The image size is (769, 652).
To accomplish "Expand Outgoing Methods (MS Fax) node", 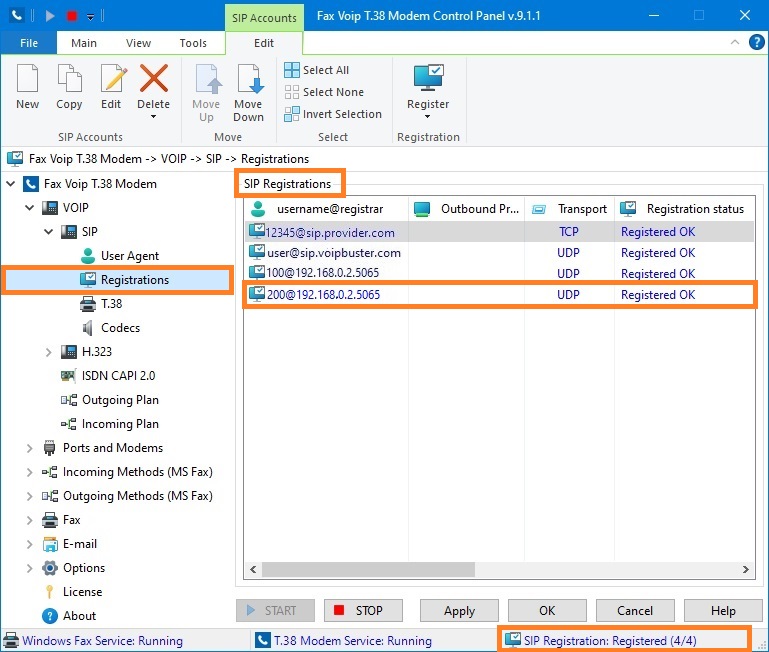I will [x=30, y=496].
